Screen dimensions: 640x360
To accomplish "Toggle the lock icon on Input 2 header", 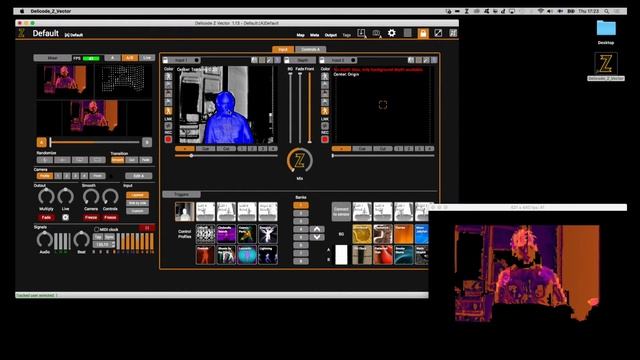I will click(x=322, y=60).
